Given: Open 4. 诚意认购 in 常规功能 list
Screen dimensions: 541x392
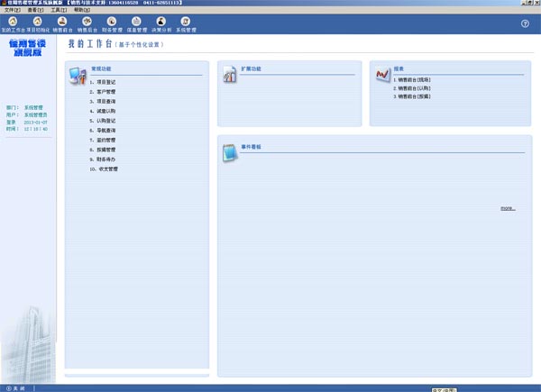Looking at the screenshot, I should click(103, 111).
